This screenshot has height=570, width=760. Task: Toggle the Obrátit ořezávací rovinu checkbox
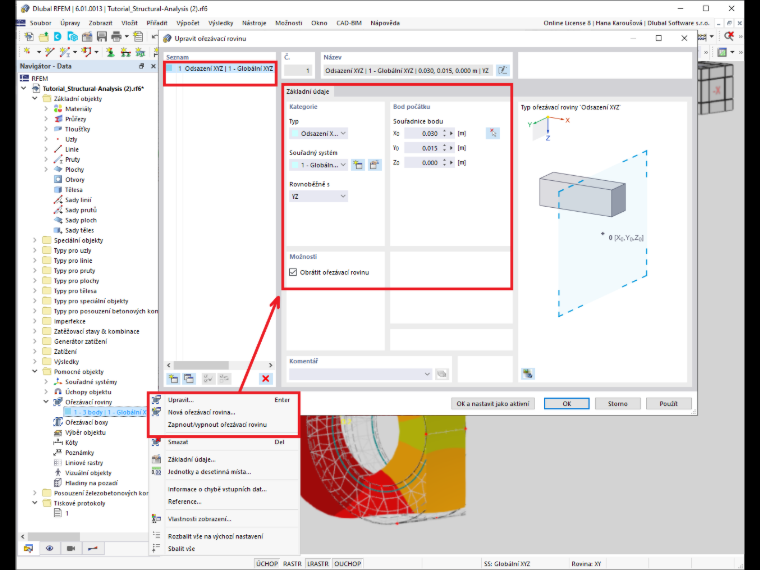(x=293, y=272)
